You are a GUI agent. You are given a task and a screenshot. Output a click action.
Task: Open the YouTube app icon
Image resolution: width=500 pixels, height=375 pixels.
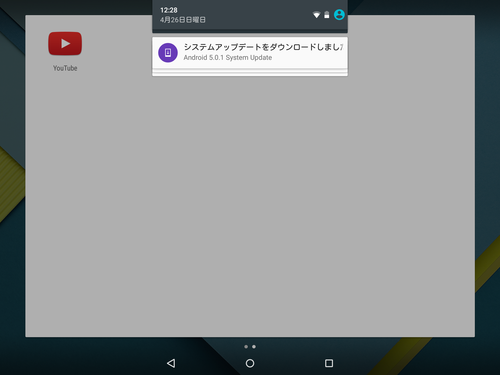pos(65,44)
